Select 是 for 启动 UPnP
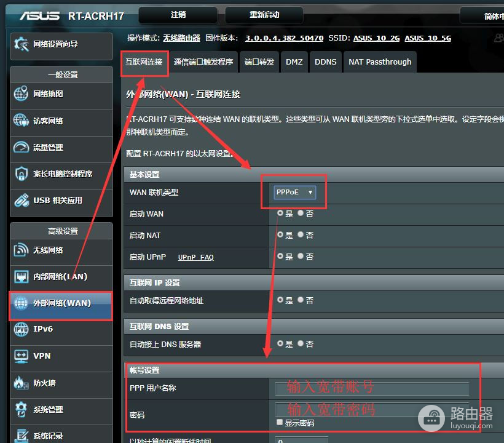 pyautogui.click(x=280, y=256)
